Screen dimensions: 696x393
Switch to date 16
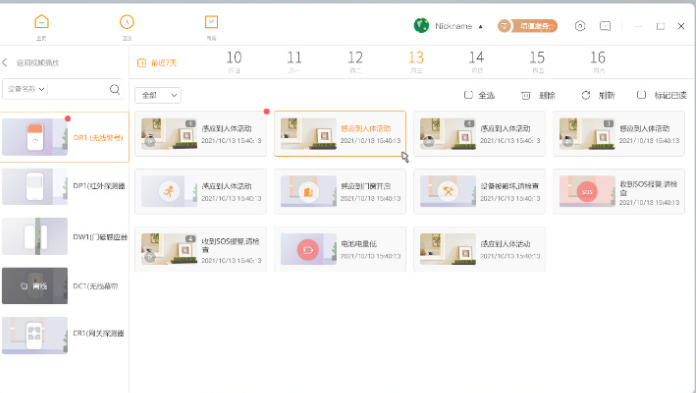[x=598, y=61]
